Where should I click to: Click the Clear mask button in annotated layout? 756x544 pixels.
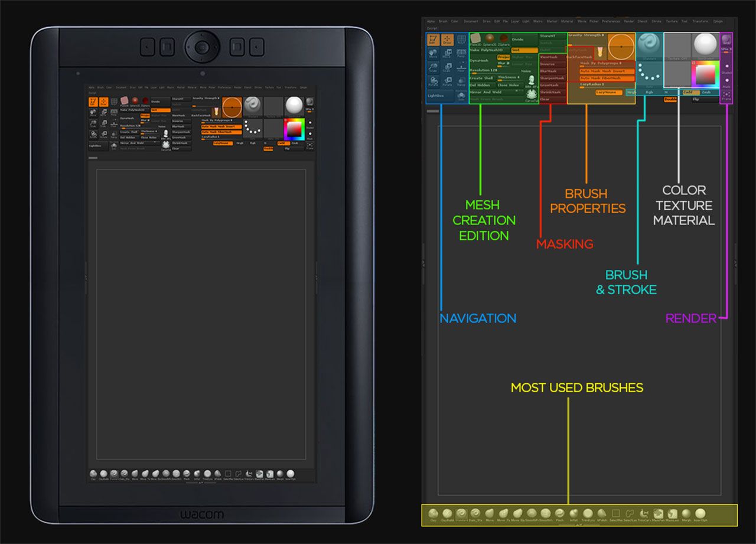pyautogui.click(x=553, y=99)
